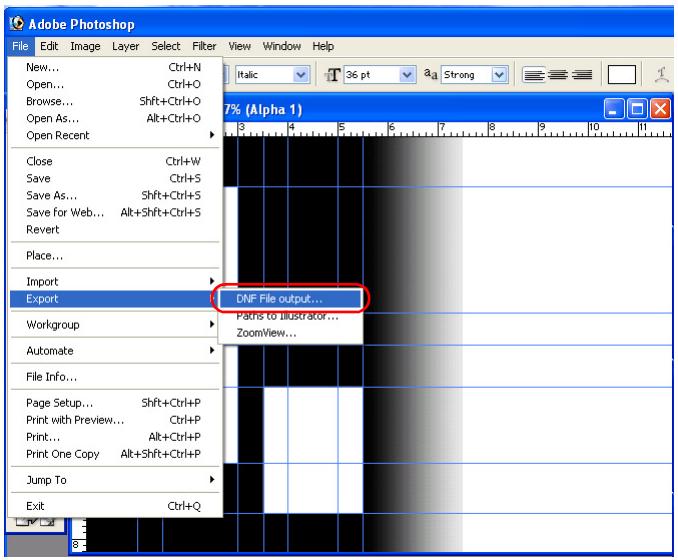This screenshot has width=678, height=560.
Task: Select Save for Web... entry
Action: 115,212
